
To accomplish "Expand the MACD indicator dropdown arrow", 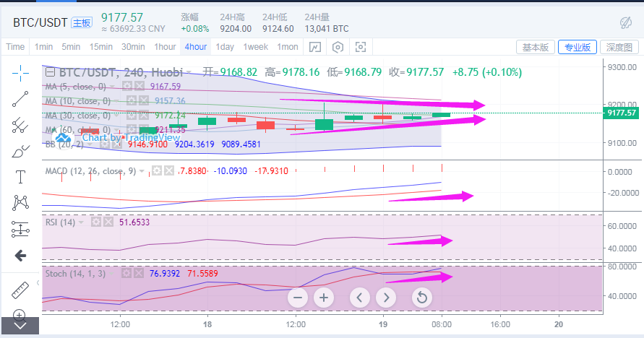I will pos(142,171).
